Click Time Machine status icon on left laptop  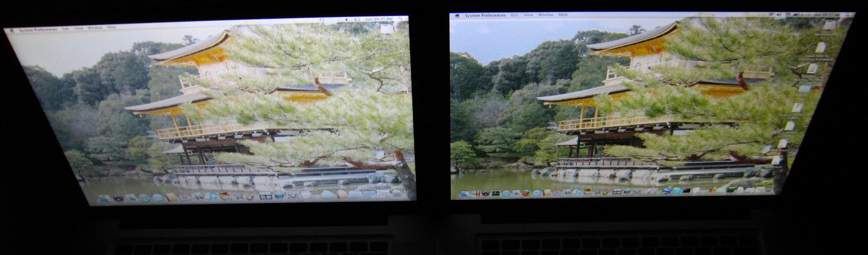[322, 20]
